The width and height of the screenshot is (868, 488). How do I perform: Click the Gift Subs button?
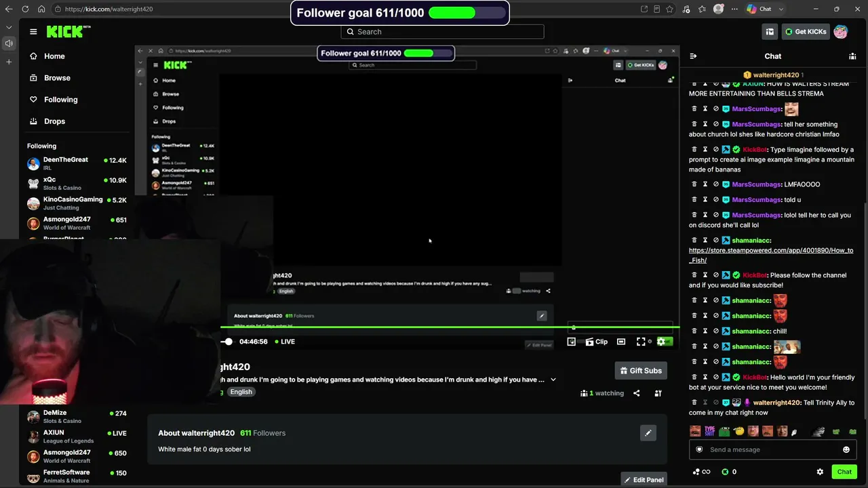point(641,371)
